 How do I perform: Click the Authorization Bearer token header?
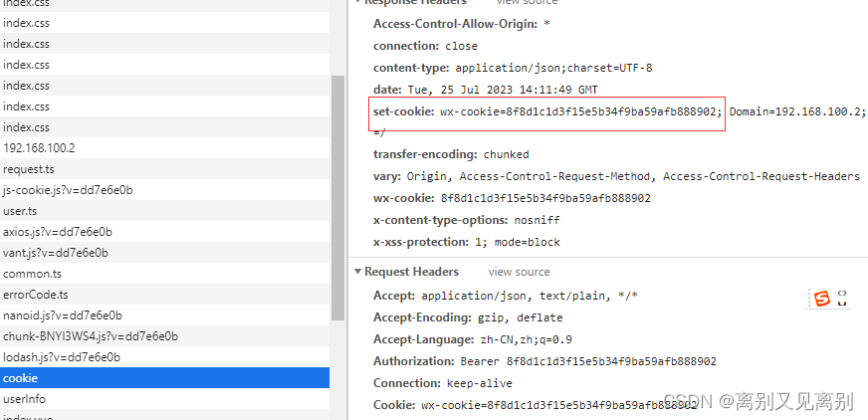[x=544, y=361]
